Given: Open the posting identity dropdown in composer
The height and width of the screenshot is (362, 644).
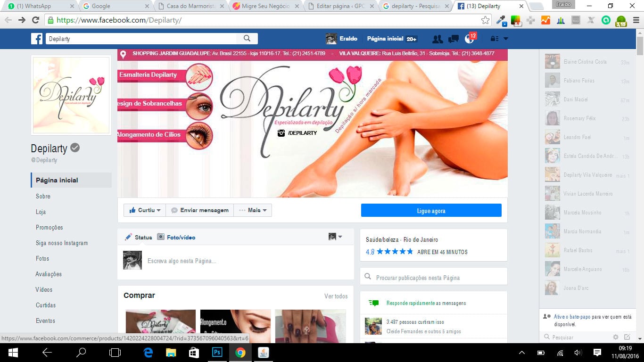Looking at the screenshot, I should [x=335, y=237].
